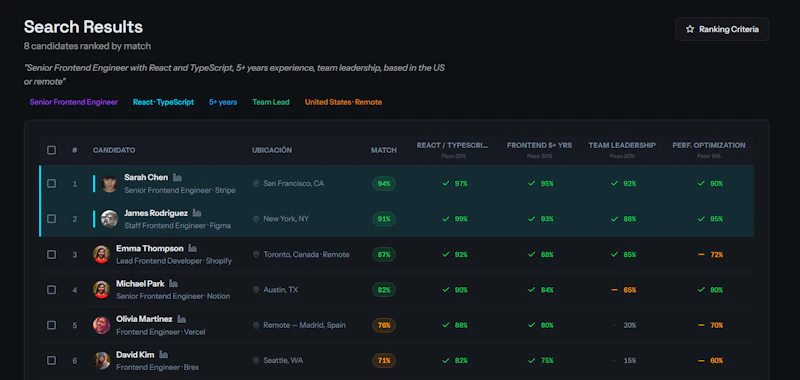Click James Rodriguez's avatar photo
The width and height of the screenshot is (800, 380).
tap(109, 219)
